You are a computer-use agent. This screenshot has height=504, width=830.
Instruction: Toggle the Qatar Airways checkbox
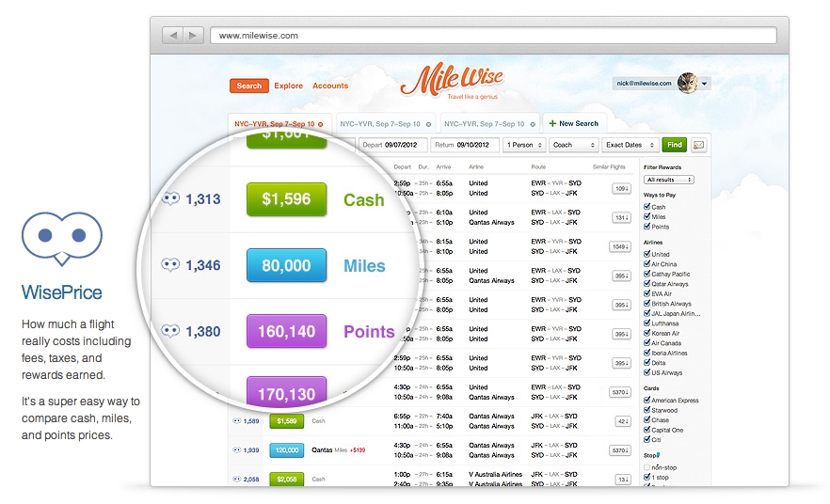pos(646,283)
